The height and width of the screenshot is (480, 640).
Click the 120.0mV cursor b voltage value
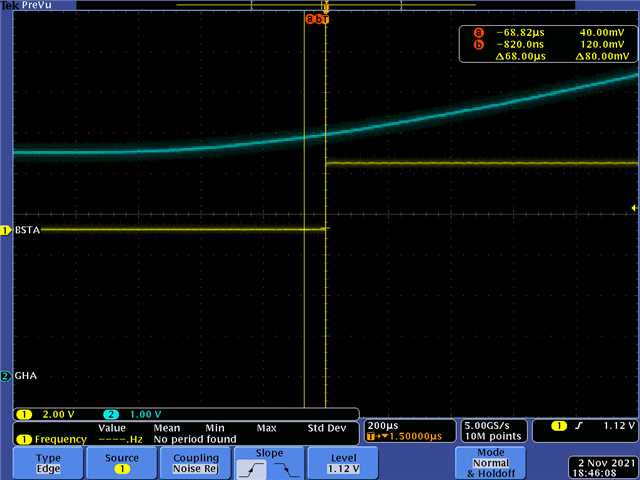pyautogui.click(x=602, y=44)
